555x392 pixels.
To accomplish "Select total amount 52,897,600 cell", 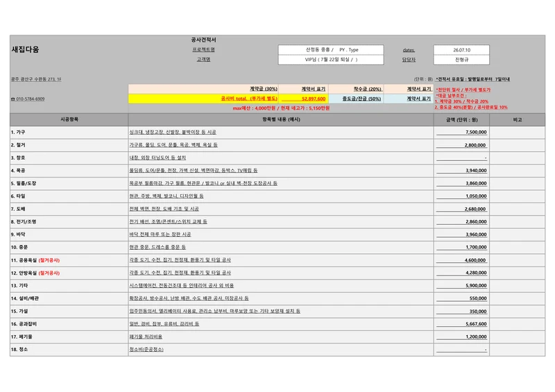I will 303,99.
